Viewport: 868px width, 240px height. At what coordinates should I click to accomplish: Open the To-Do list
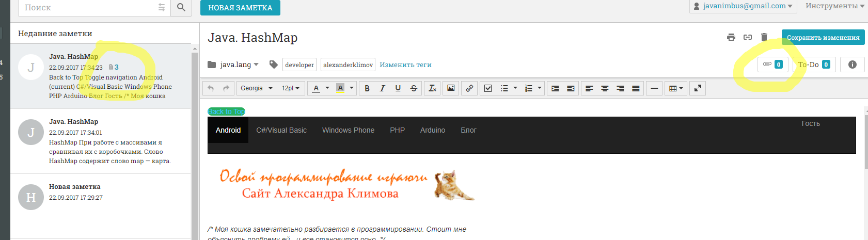(x=814, y=65)
